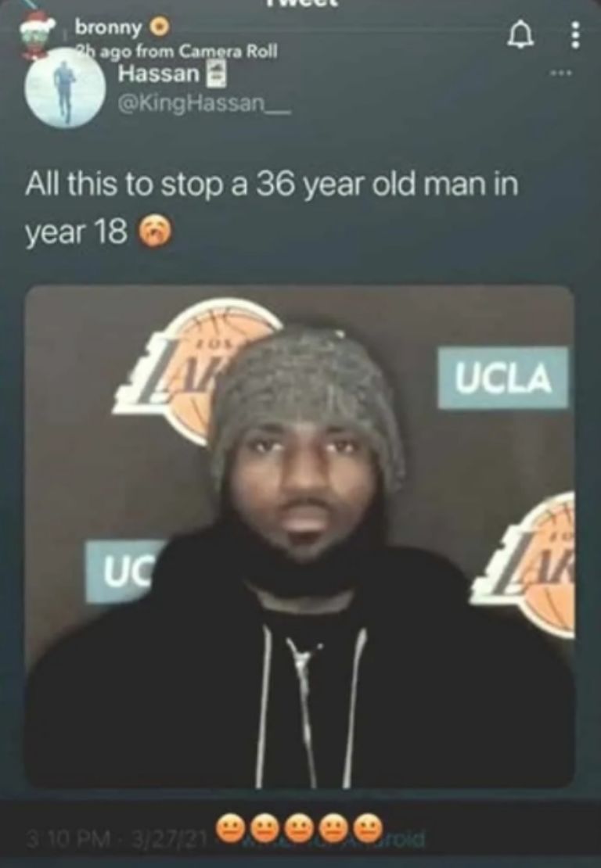Tap the middle emoji in the bottom row
This screenshot has width=601, height=868.
pos(298,827)
